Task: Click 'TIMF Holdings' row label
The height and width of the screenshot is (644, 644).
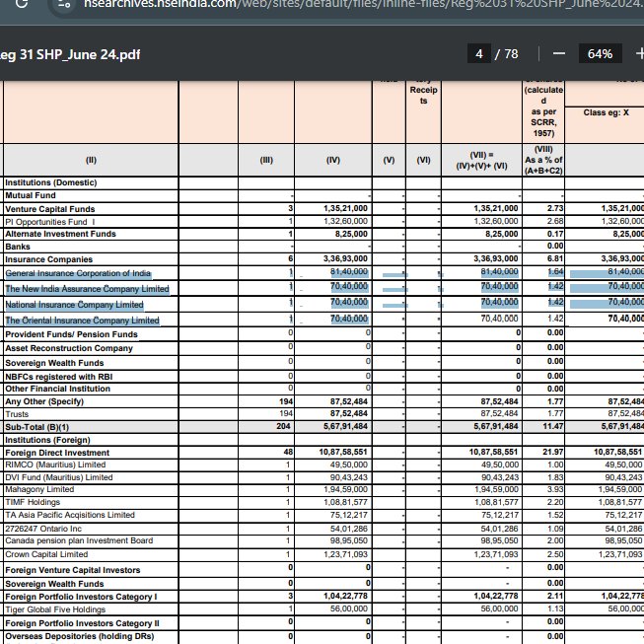Action: coord(33,502)
